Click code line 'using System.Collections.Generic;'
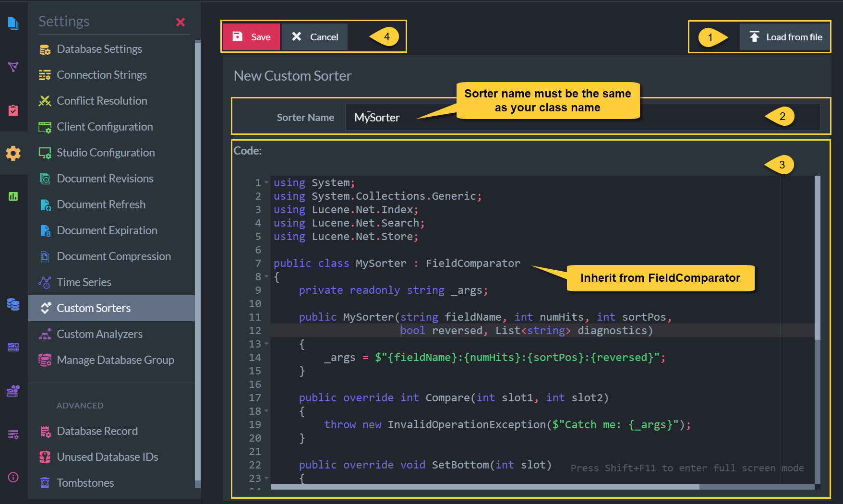 click(378, 196)
